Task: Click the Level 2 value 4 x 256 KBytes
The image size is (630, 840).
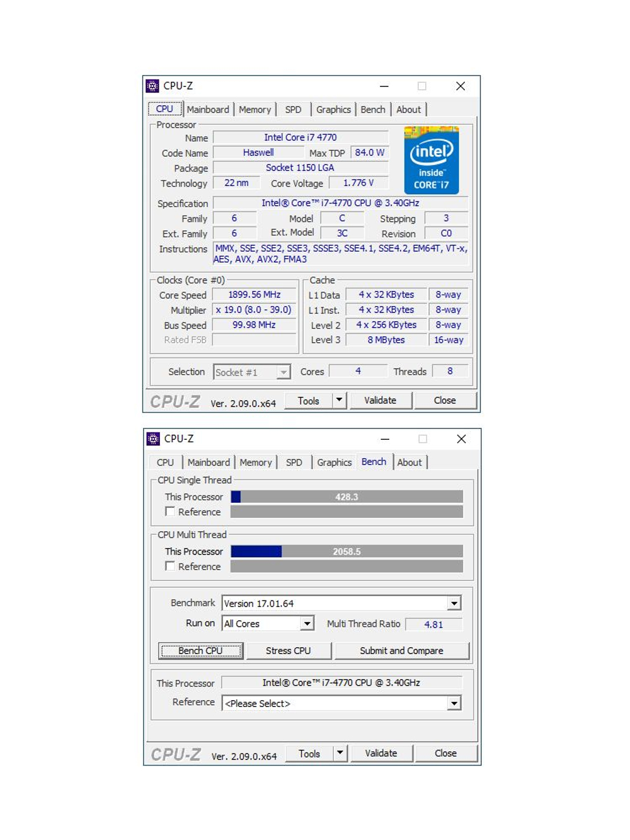Action: (x=386, y=325)
